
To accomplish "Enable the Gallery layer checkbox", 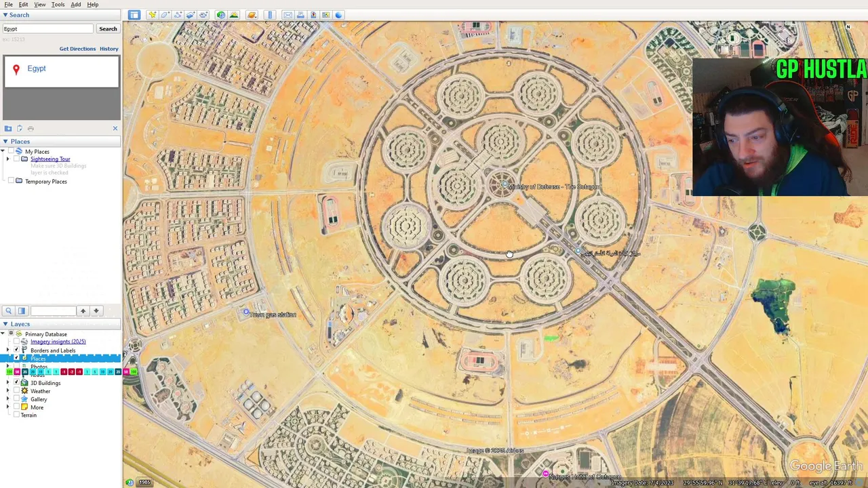I will tap(16, 399).
